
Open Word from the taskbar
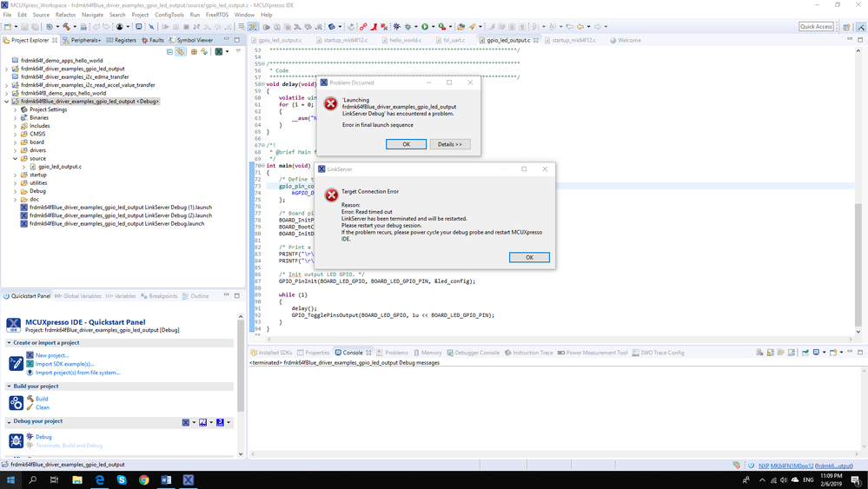click(x=166, y=479)
